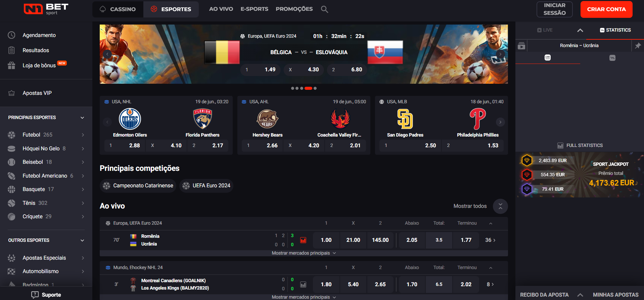Open Suporte chat
This screenshot has width=644, height=300.
click(x=46, y=295)
